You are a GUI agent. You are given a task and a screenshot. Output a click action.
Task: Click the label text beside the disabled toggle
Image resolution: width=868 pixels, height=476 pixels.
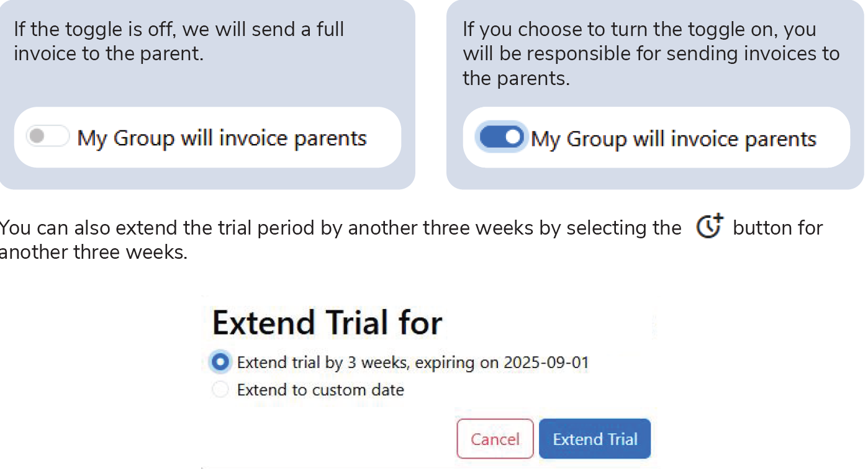(222, 138)
